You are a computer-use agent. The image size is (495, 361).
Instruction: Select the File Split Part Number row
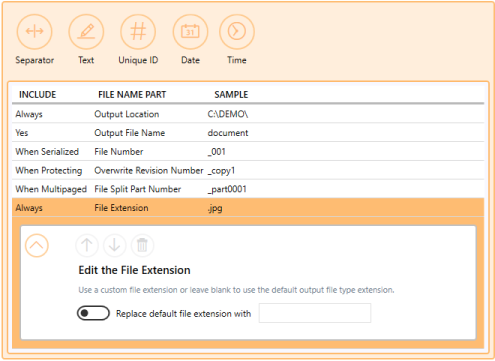coord(248,189)
